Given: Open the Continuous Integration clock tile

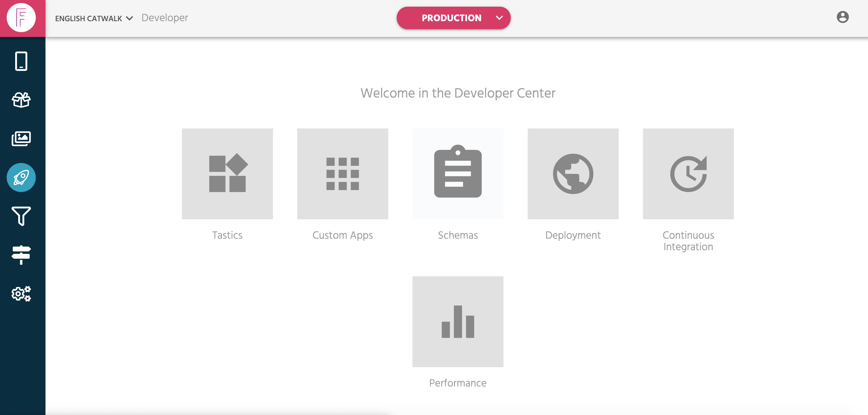Looking at the screenshot, I should coord(688,174).
